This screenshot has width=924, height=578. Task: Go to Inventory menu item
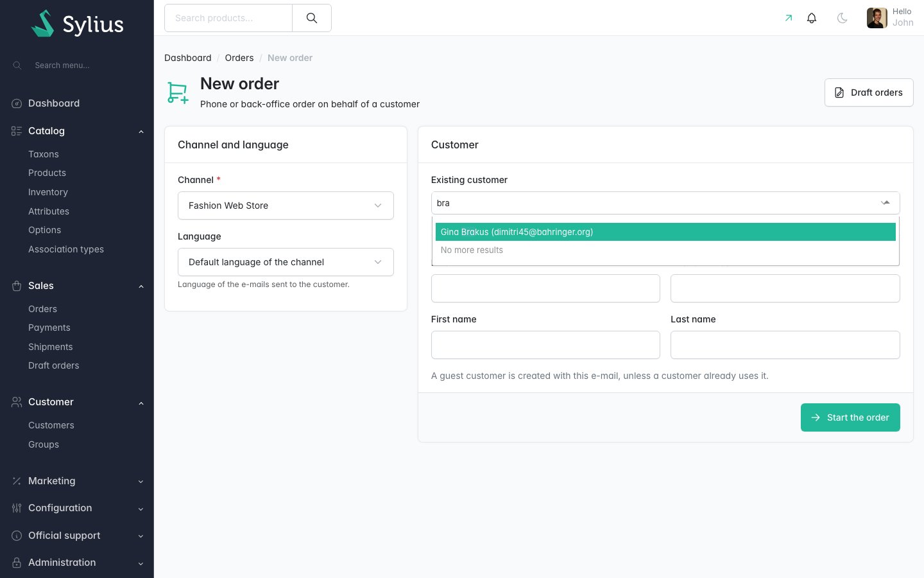(x=48, y=192)
